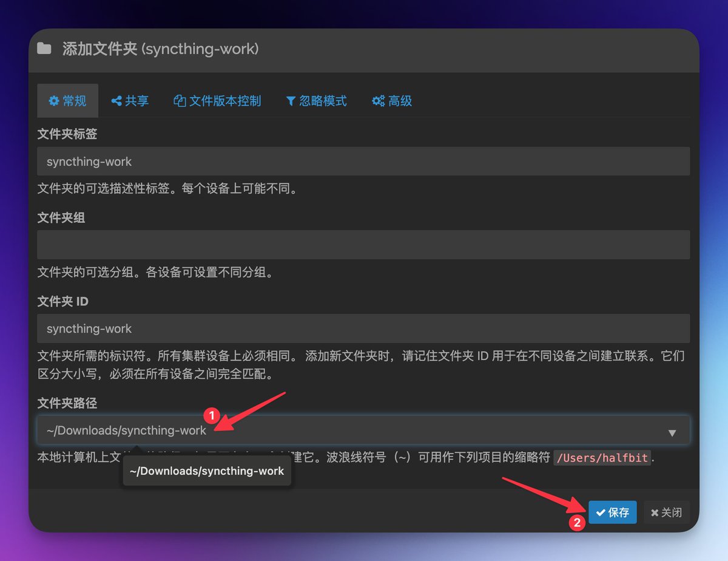Click the 文件夹组 label
728x561 pixels.
61,217
